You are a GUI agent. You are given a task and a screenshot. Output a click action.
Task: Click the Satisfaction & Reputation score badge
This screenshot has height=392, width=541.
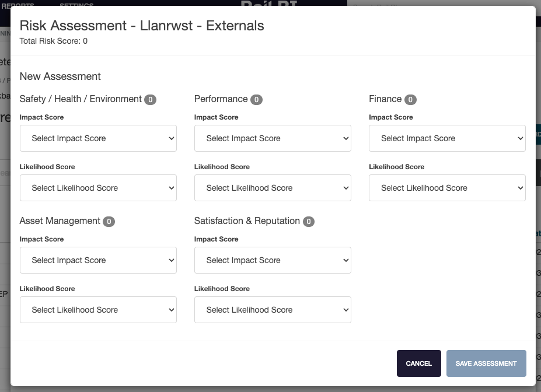[308, 222]
